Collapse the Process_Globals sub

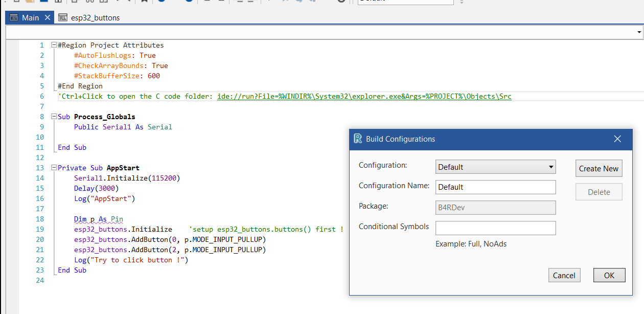pos(54,117)
